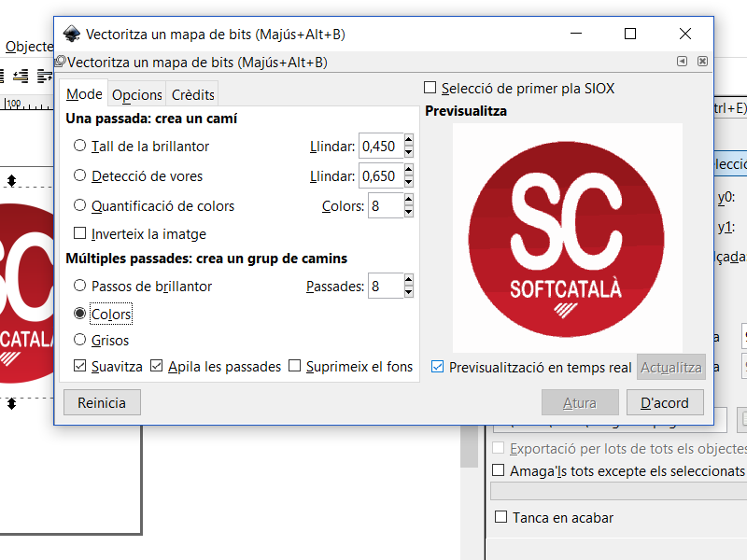This screenshot has width=747, height=560.
Task: Open the Objecte menu in the Inkscape window
Action: click(x=29, y=46)
